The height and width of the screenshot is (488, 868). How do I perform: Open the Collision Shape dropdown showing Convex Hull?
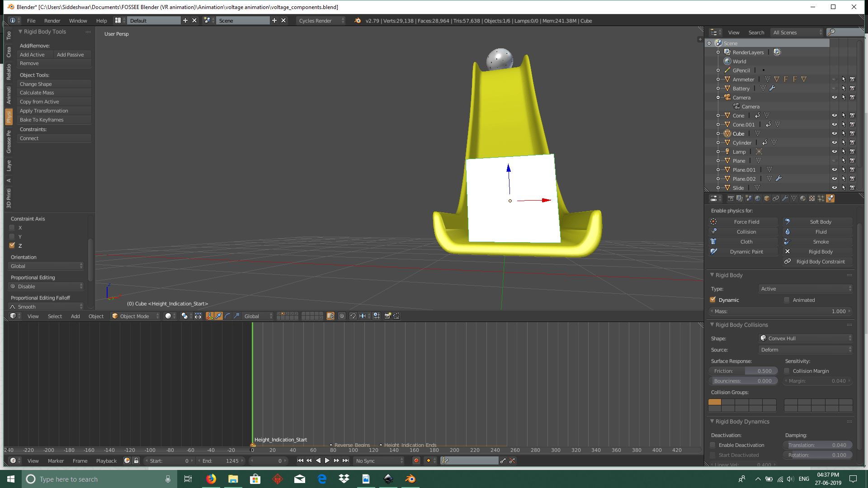click(x=806, y=338)
